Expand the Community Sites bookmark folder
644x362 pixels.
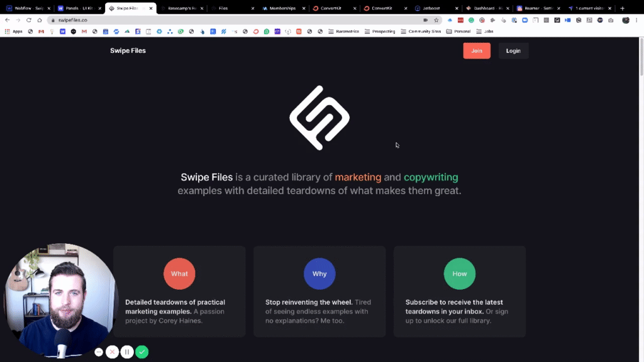(x=421, y=31)
